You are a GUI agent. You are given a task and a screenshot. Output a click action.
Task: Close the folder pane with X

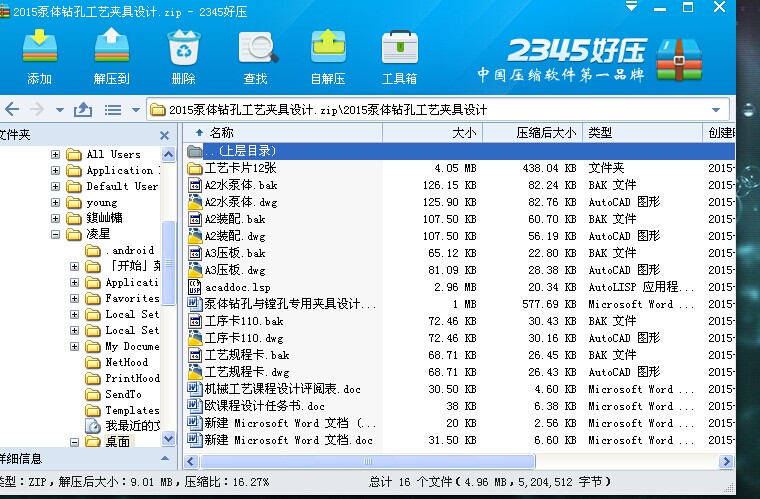pyautogui.click(x=164, y=135)
